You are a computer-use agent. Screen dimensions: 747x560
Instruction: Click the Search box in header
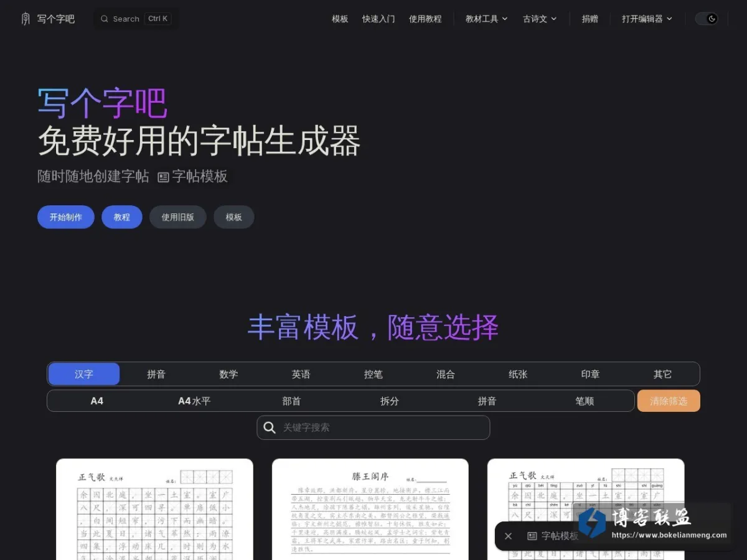coord(136,19)
